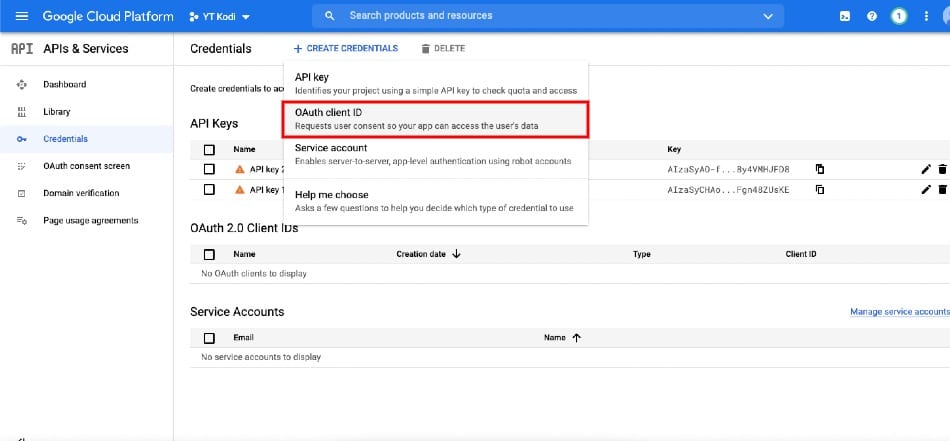Click the Type column header
950x441 pixels.
tap(642, 254)
